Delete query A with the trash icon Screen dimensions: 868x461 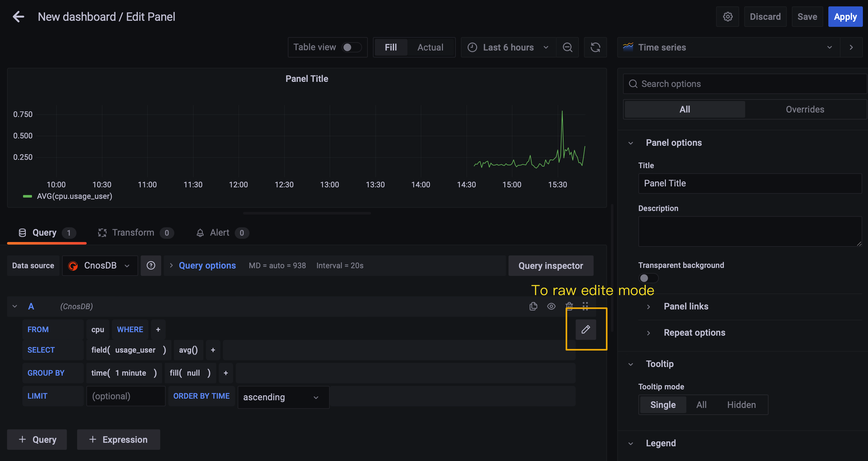(569, 306)
